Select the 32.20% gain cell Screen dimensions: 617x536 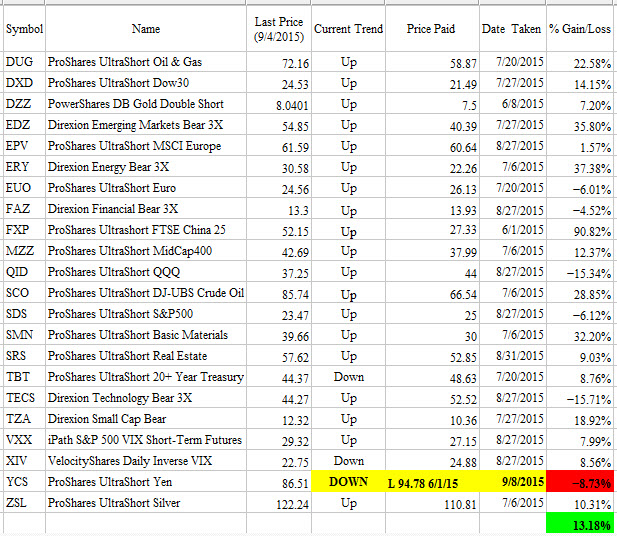(581, 335)
